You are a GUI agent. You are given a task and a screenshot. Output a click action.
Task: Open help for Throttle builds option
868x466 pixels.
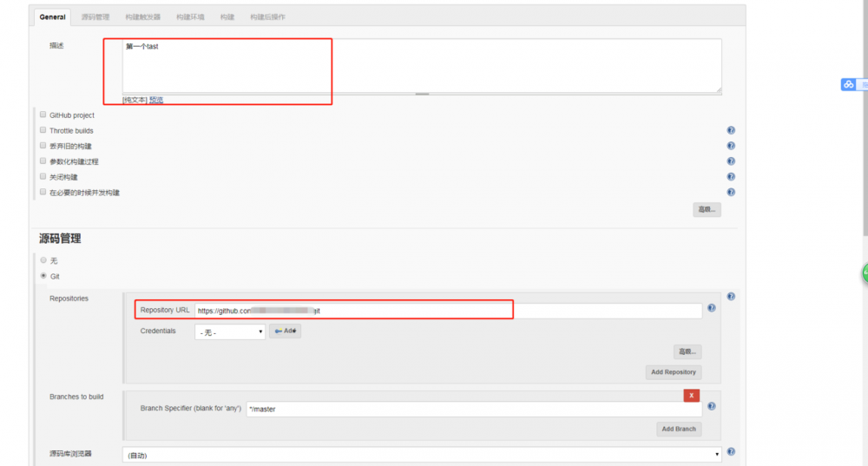point(731,131)
